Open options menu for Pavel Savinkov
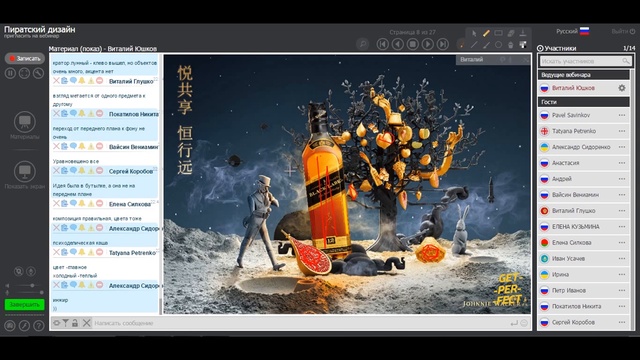 pos(622,115)
